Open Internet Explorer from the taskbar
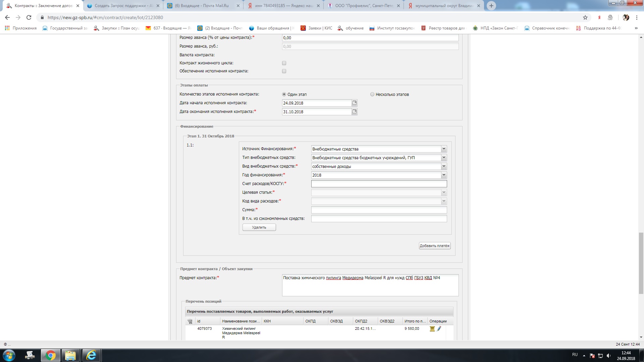The height and width of the screenshot is (362, 644). (91, 355)
